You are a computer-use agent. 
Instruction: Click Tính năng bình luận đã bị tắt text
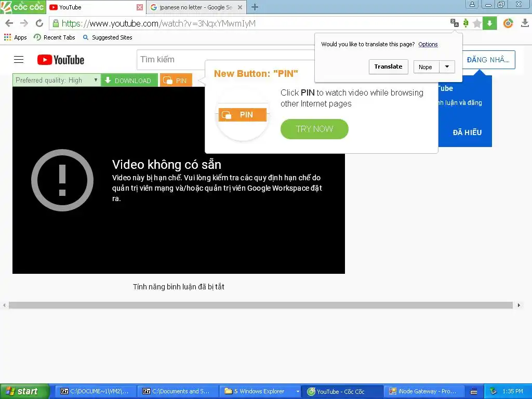179,287
